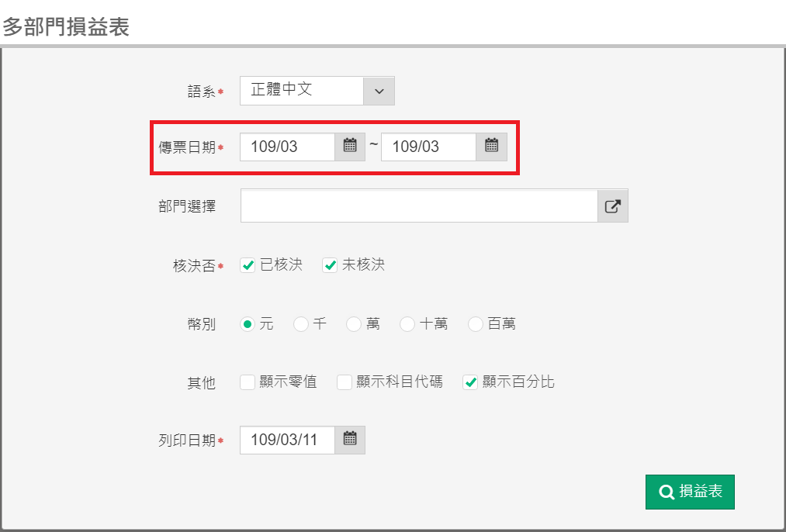Focus the voucher end date input field
This screenshot has height=532, width=786.
(x=428, y=147)
